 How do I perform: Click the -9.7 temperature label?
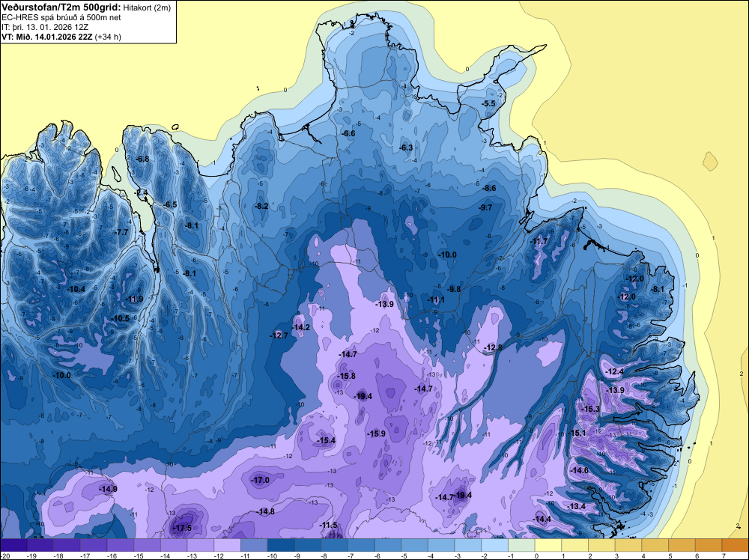485,207
